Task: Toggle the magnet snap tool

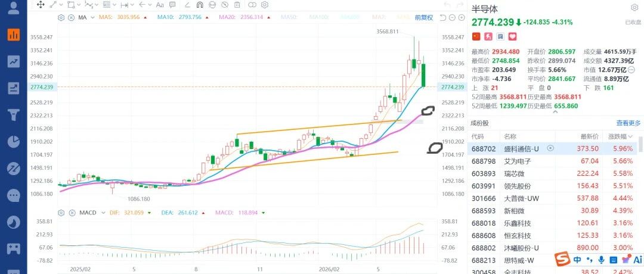Action: [x=200, y=5]
